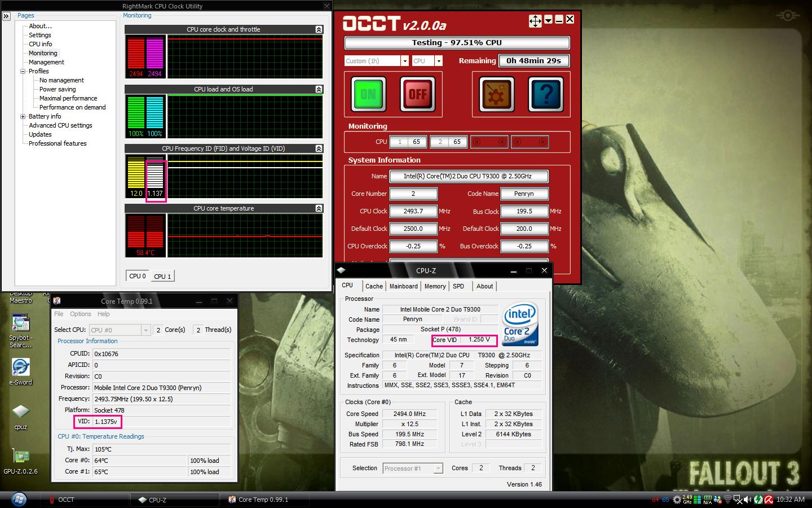
Task: Expand the Battery info tree node
Action: tap(23, 116)
